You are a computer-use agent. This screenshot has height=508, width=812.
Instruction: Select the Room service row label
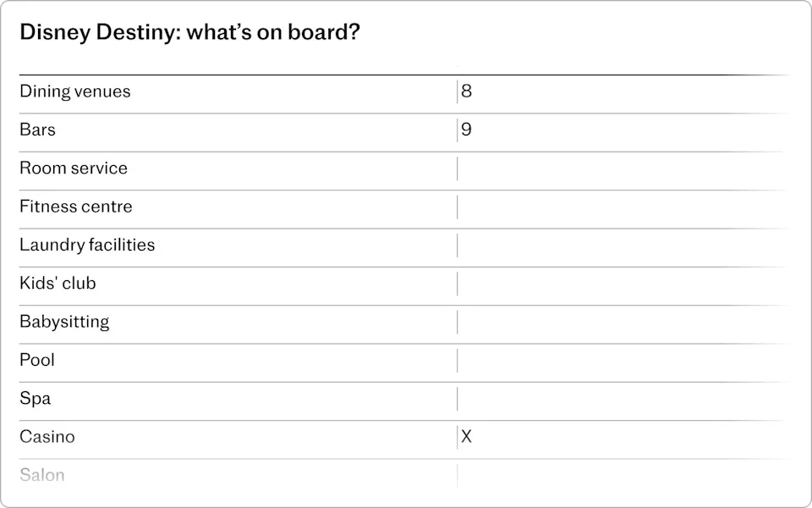tap(74, 168)
